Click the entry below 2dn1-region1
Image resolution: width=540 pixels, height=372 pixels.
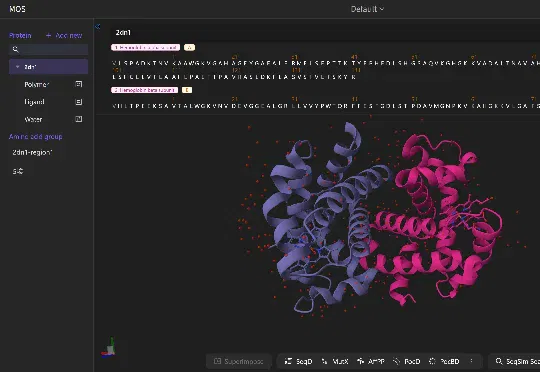pos(18,171)
